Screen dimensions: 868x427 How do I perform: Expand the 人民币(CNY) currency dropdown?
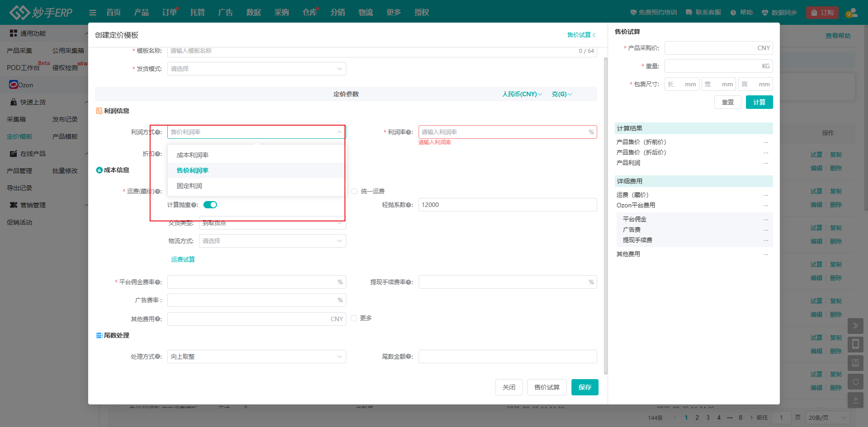522,94
